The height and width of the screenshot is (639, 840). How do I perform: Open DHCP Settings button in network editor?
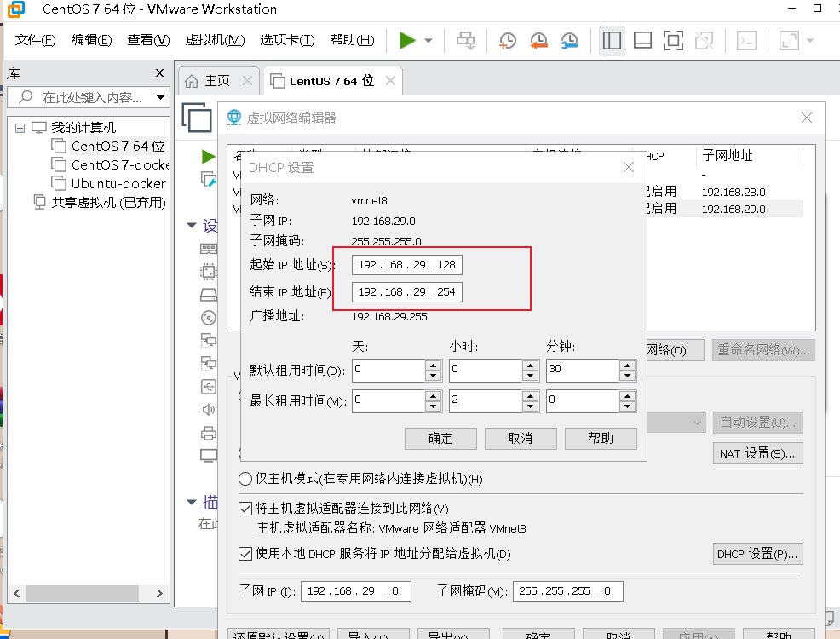757,554
